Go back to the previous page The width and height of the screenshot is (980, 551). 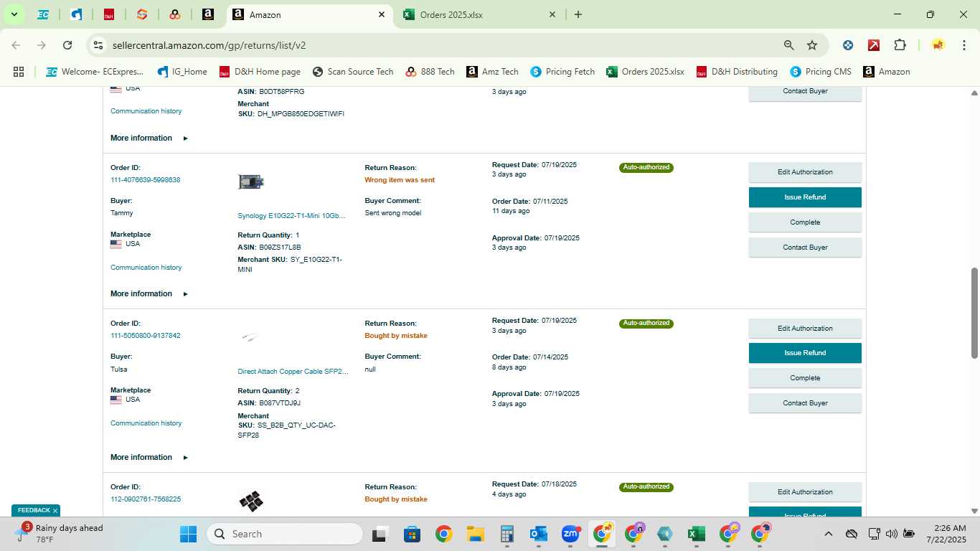(x=16, y=45)
